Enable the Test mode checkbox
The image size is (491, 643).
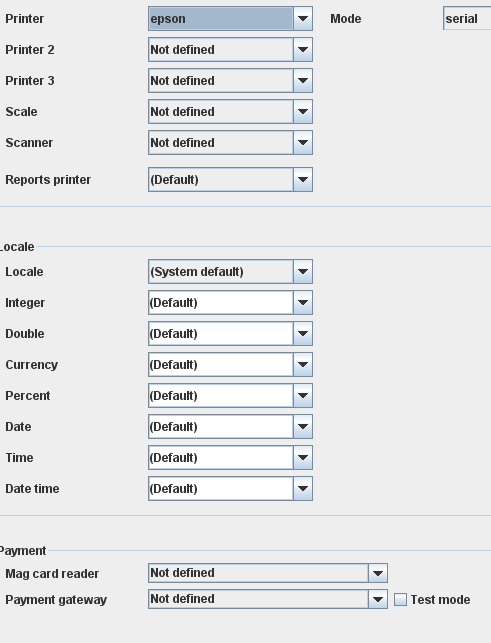(x=400, y=600)
